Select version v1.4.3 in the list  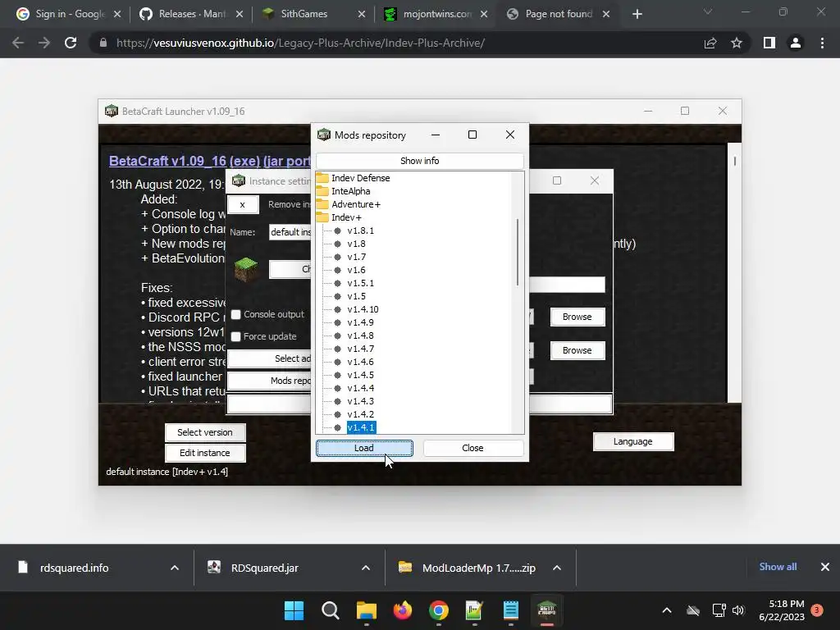(360, 401)
